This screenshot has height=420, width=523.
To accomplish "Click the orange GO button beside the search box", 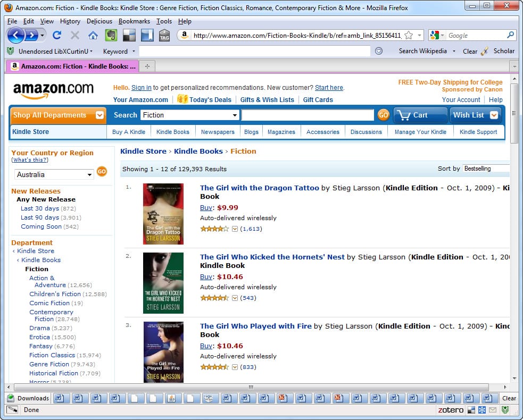I will pos(383,115).
